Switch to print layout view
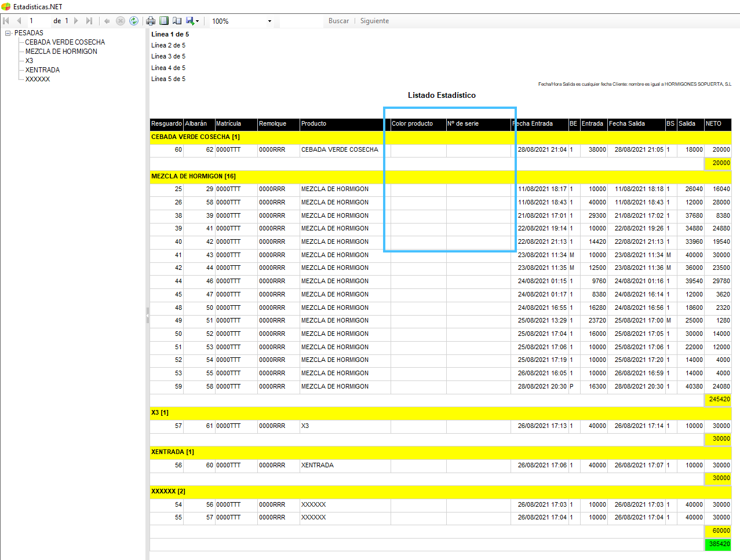The height and width of the screenshot is (560, 740). click(164, 21)
